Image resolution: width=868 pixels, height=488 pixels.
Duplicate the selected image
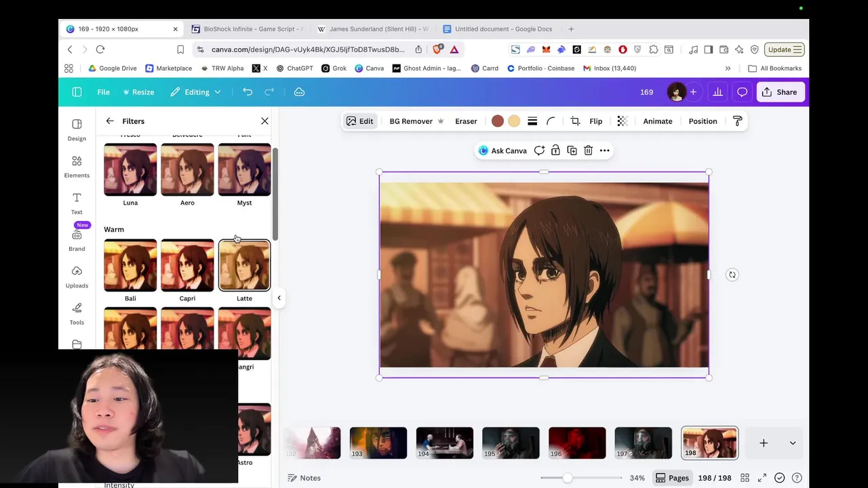pos(572,150)
